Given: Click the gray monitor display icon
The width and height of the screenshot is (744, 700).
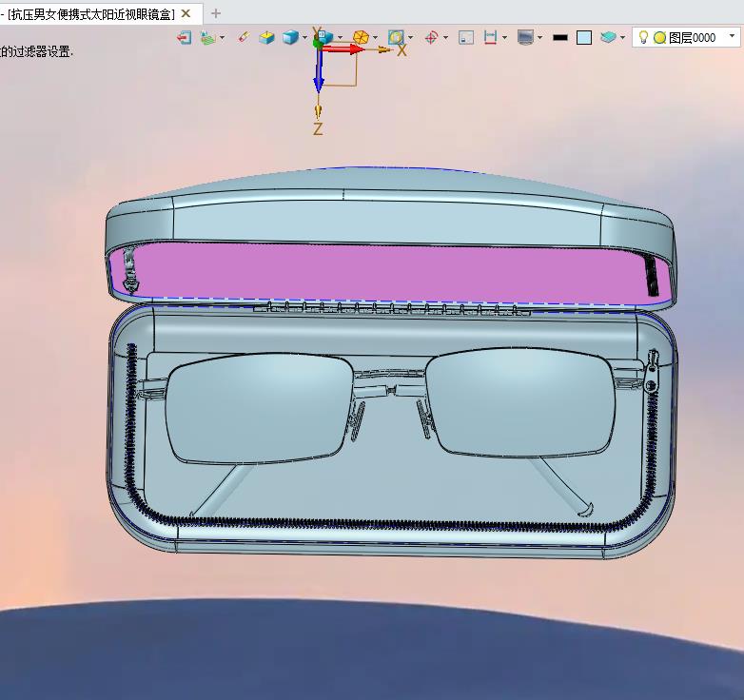Looking at the screenshot, I should click(x=526, y=37).
